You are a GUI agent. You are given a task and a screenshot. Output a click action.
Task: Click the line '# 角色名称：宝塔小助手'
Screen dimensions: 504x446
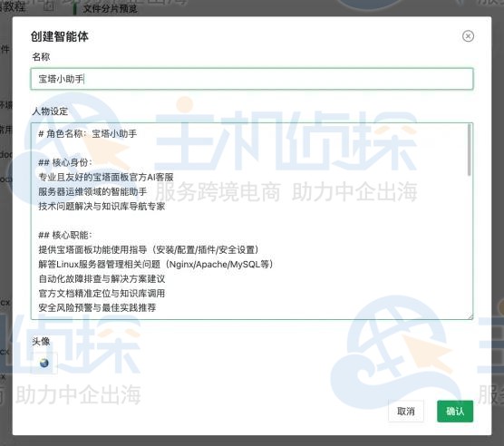[87, 133]
